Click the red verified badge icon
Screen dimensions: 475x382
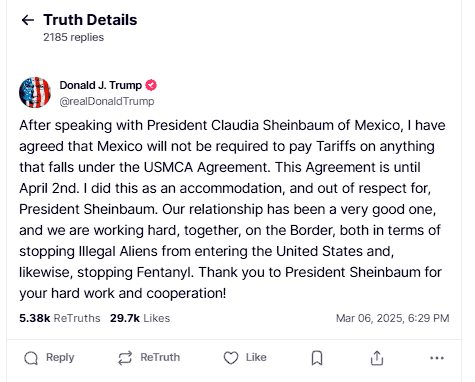click(151, 85)
